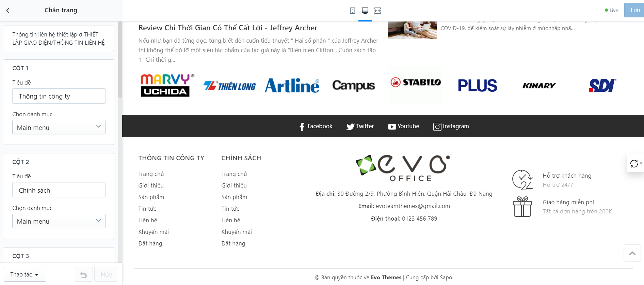Click the Địa chỉ address line
Screen dimensions: 644x285
[x=404, y=194]
